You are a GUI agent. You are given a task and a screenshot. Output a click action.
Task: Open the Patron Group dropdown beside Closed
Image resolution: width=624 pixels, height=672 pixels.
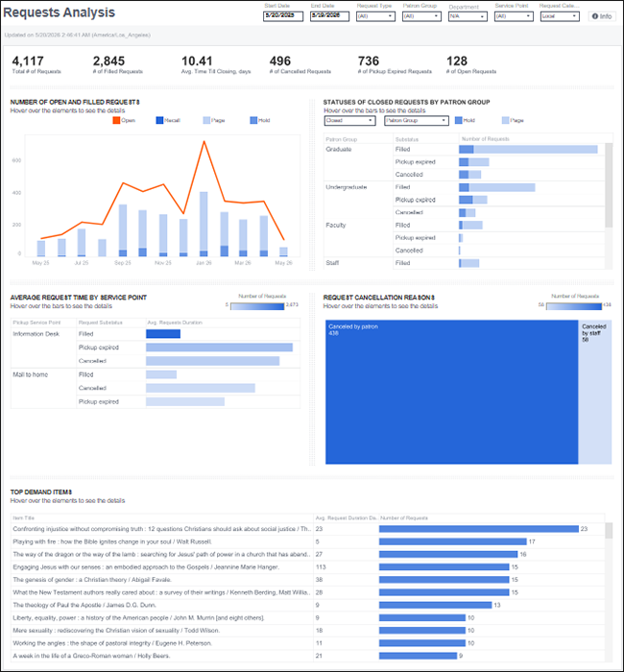(x=416, y=120)
